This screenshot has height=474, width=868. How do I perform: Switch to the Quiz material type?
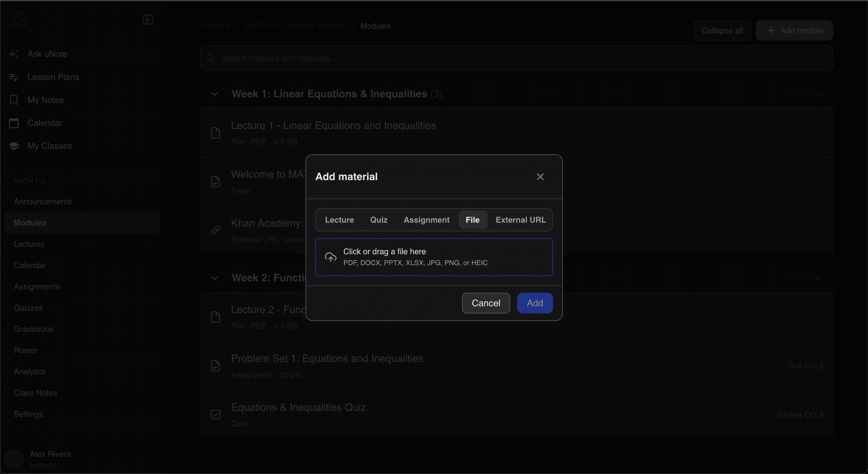(x=379, y=220)
